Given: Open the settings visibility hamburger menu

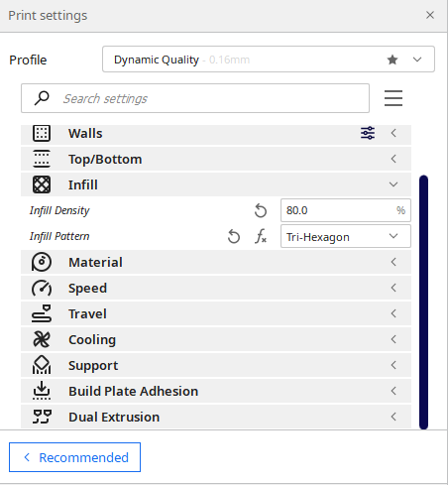Looking at the screenshot, I should click(393, 98).
